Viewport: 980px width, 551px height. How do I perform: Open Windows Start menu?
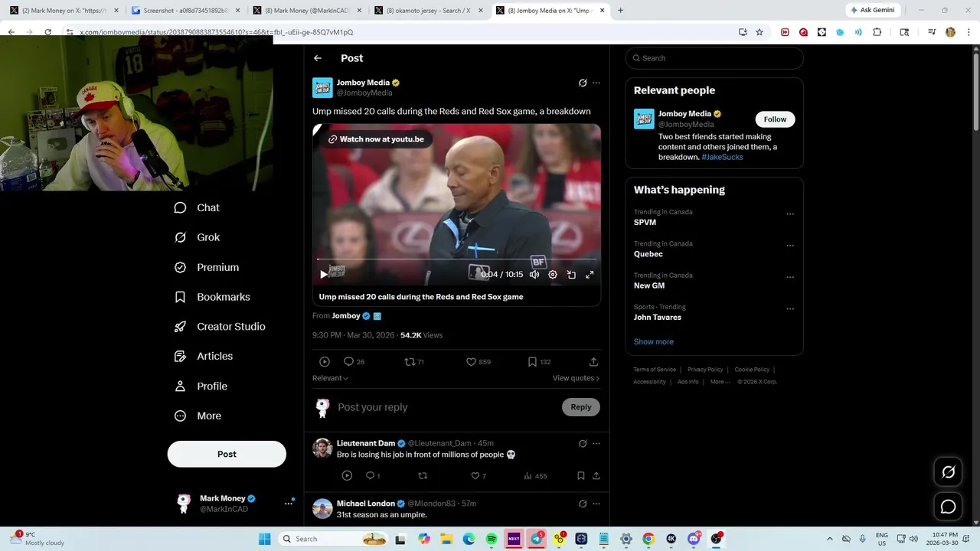pos(264,539)
